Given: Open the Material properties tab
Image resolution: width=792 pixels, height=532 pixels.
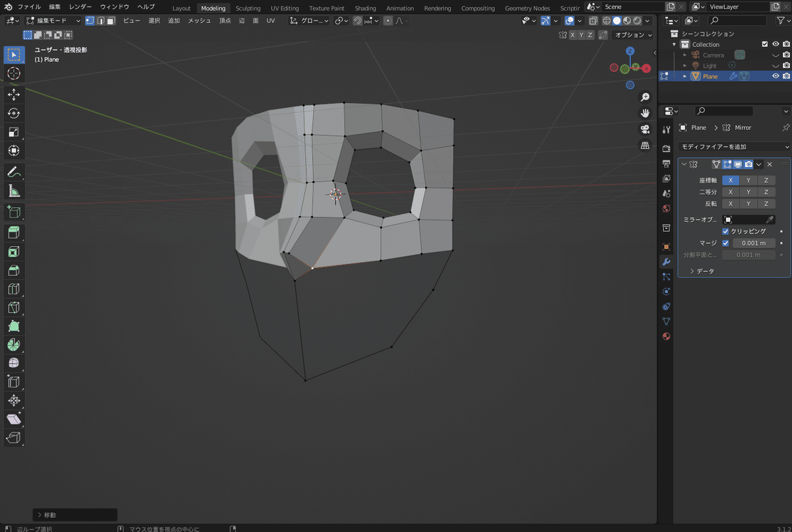Looking at the screenshot, I should [x=666, y=336].
